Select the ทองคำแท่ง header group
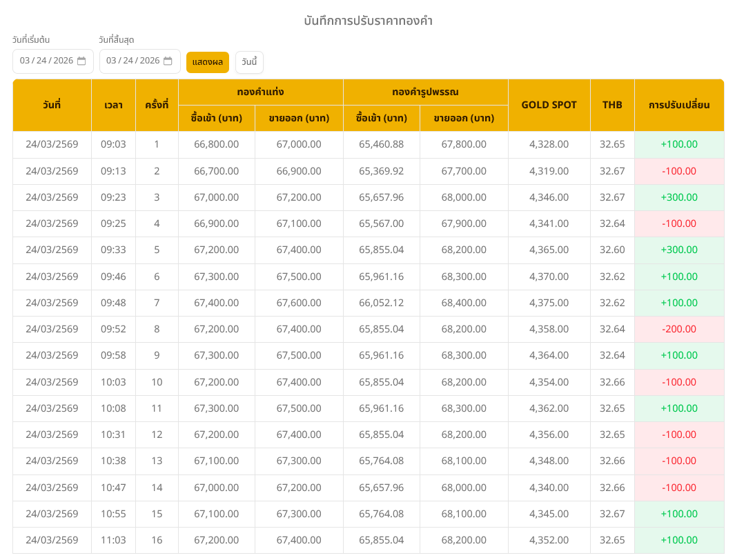Viewport: 735px width, 560px height. point(260,92)
